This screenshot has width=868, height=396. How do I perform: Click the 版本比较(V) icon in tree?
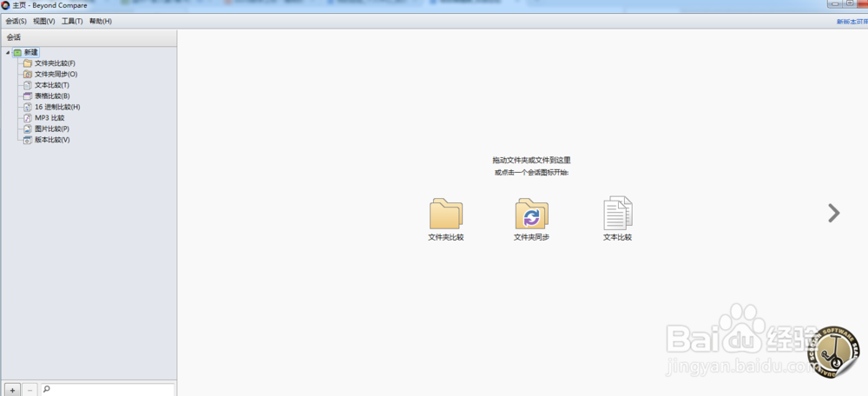(28, 140)
